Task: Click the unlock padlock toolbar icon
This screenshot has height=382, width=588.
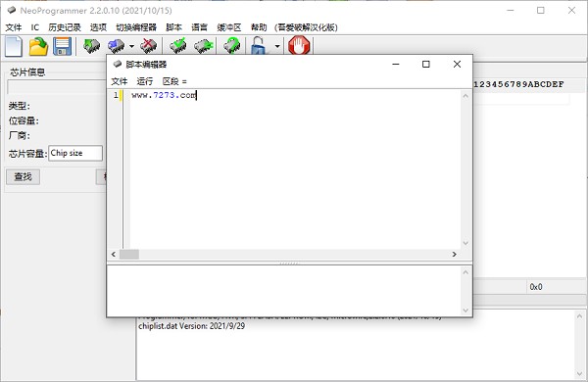Action: (x=259, y=46)
